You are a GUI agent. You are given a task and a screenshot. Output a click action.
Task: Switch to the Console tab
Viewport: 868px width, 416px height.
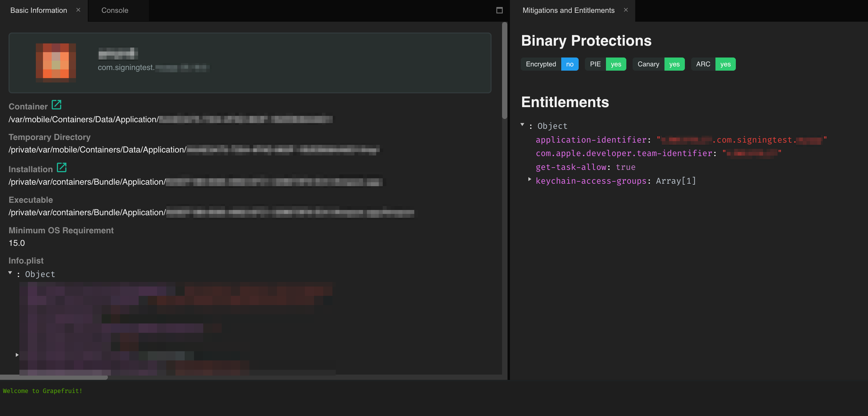coord(114,11)
